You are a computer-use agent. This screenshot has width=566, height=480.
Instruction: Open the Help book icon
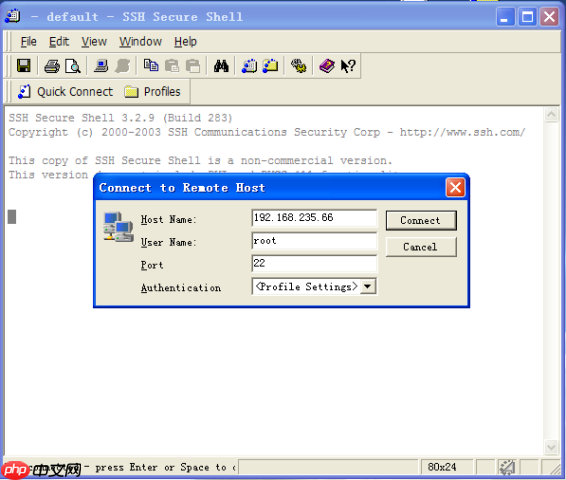click(x=327, y=66)
